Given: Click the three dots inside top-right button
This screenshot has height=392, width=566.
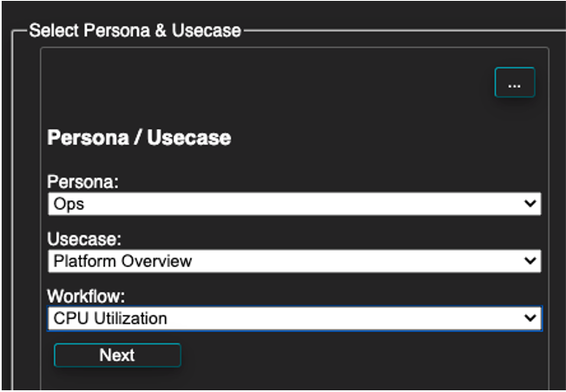Looking at the screenshot, I should coord(515,86).
